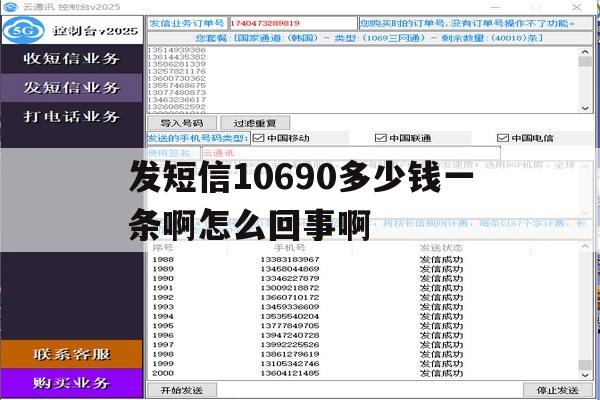Viewport: 600px width, 400px height.
Task: Click phone number 13992225526 in results
Action: (290, 344)
